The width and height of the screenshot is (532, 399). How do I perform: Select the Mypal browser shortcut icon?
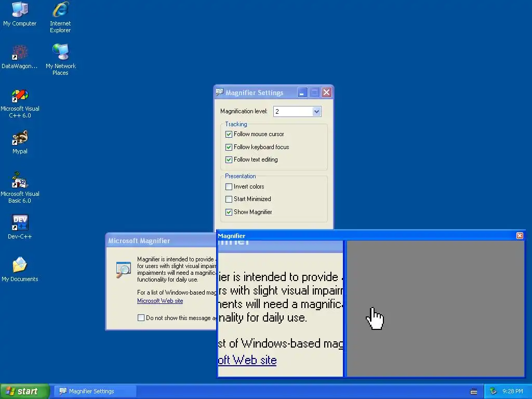[20, 142]
